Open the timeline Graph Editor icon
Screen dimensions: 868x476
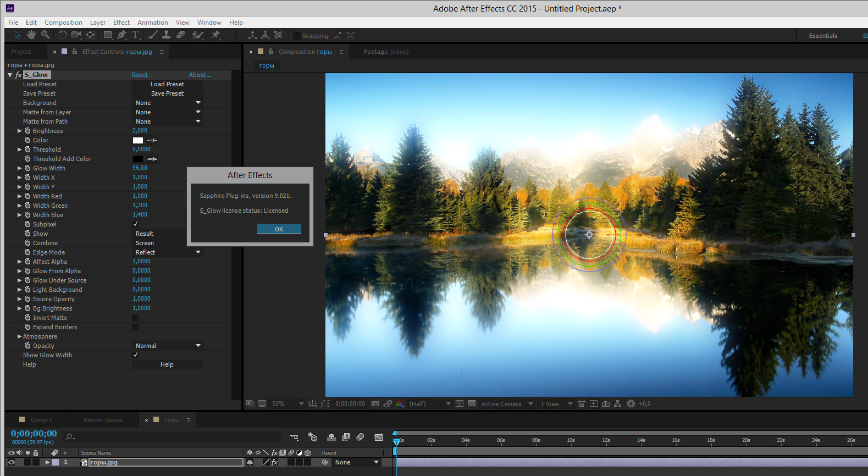[379, 437]
